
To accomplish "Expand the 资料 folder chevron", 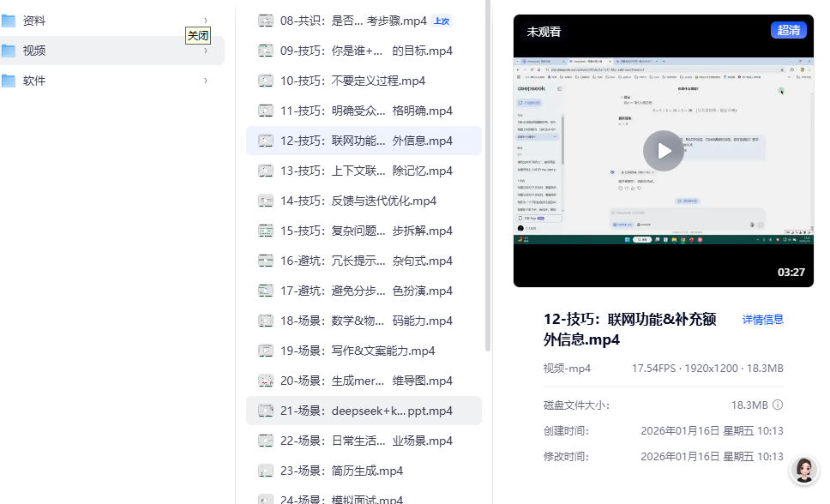I will click(206, 21).
